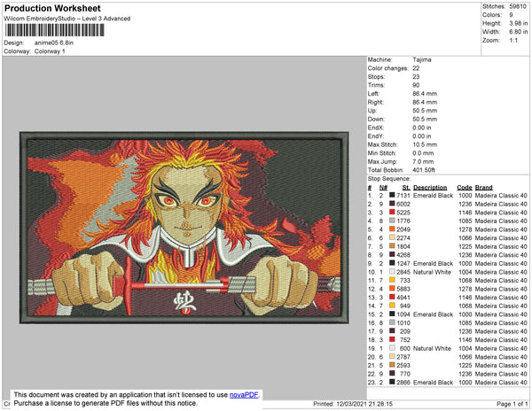Click colorway value 'Colorway 1'
This screenshot has height=411, width=532.
(x=50, y=51)
